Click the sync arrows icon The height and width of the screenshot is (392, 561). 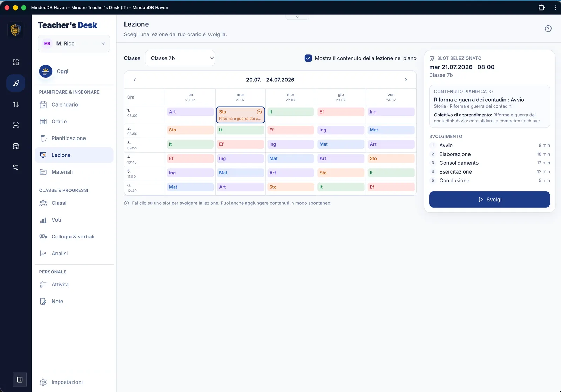pyautogui.click(x=16, y=104)
